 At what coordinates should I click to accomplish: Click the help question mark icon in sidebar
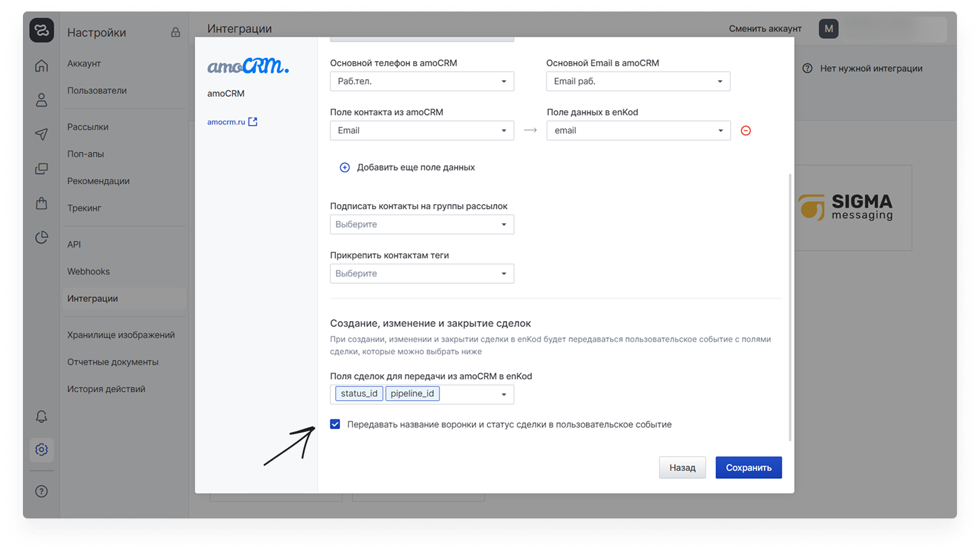[x=41, y=491]
